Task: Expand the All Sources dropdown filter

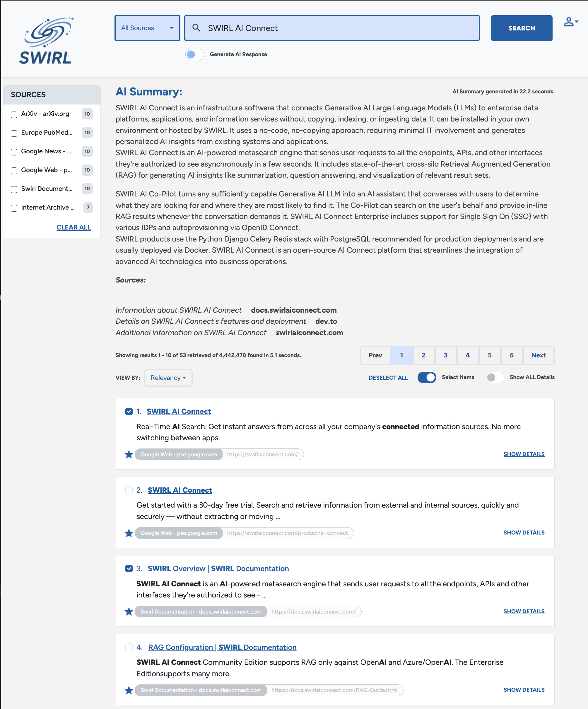Action: 147,28
